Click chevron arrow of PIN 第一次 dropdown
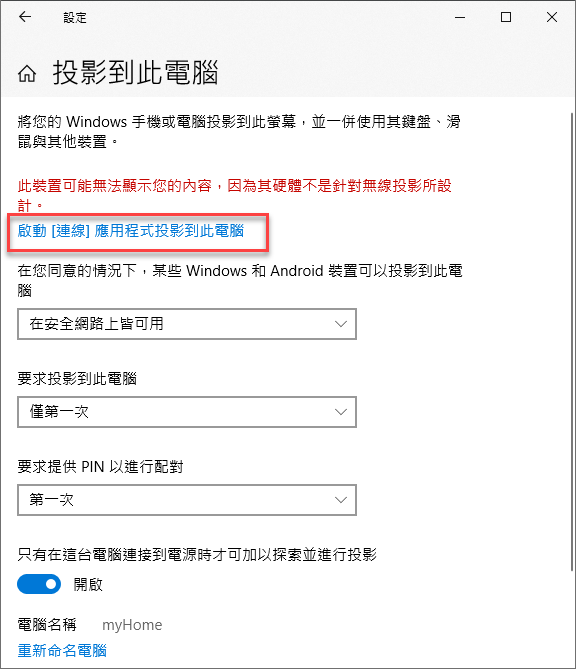This screenshot has height=669, width=576. pyautogui.click(x=340, y=500)
